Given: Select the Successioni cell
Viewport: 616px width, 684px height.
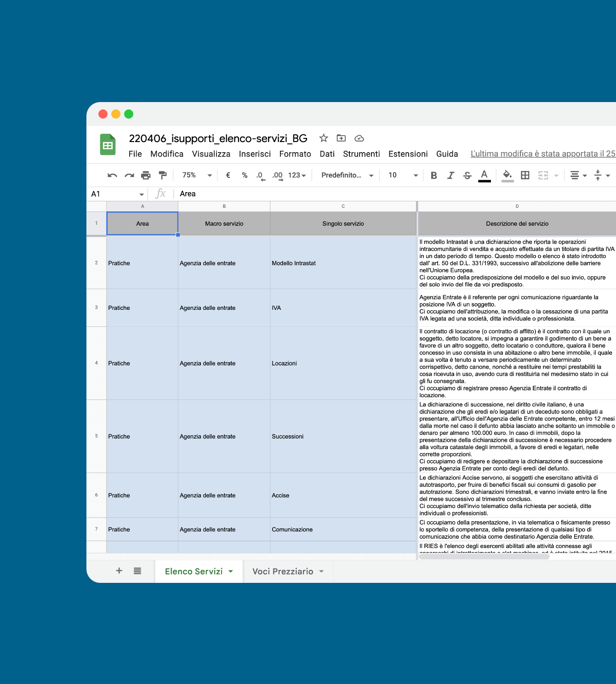Looking at the screenshot, I should click(343, 436).
